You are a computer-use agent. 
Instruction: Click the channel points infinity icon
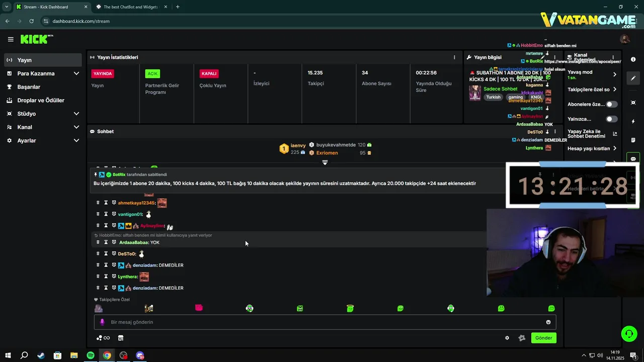point(103,338)
